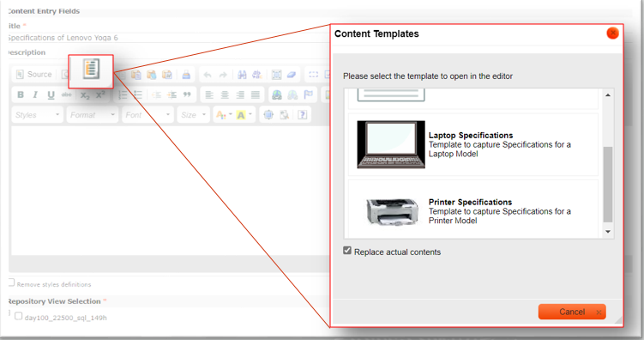Open the Font dropdown
This screenshot has height=340, width=644.
coord(147,115)
